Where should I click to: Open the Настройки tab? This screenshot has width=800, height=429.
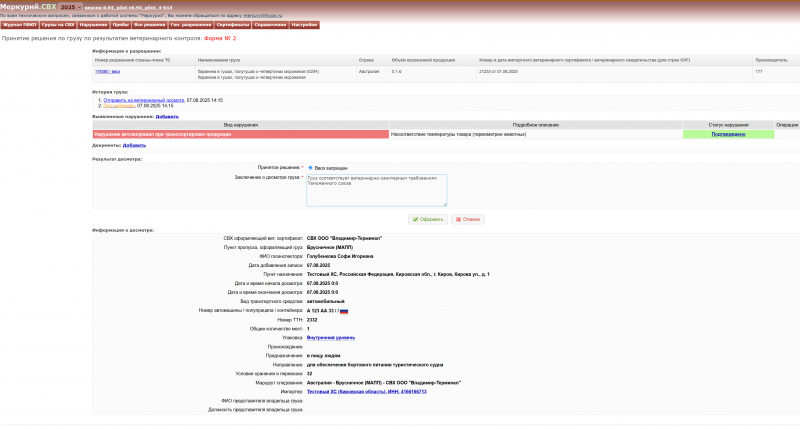[305, 24]
